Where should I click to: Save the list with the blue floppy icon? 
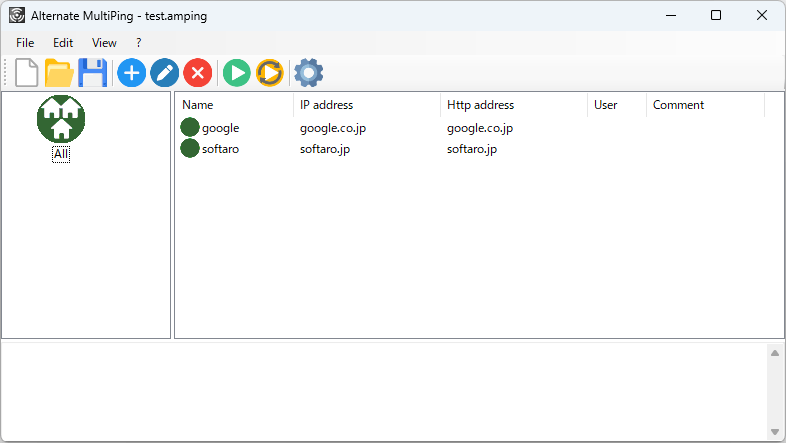[93, 72]
